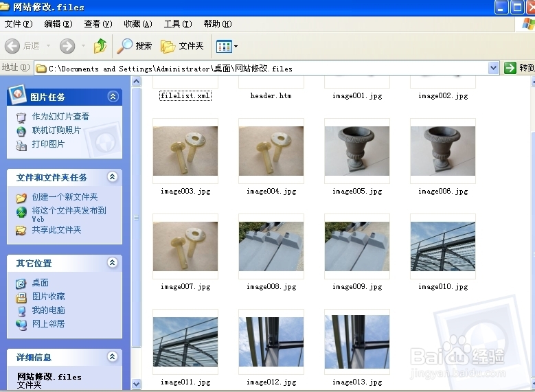Open the 收藏(A) menu
Viewport: 535px width, 392px height.
[138, 24]
